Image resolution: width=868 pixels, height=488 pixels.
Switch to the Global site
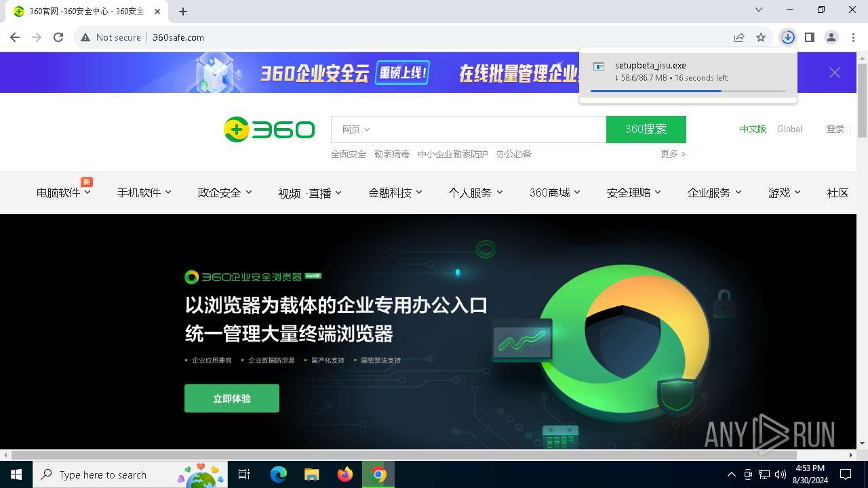click(x=789, y=129)
